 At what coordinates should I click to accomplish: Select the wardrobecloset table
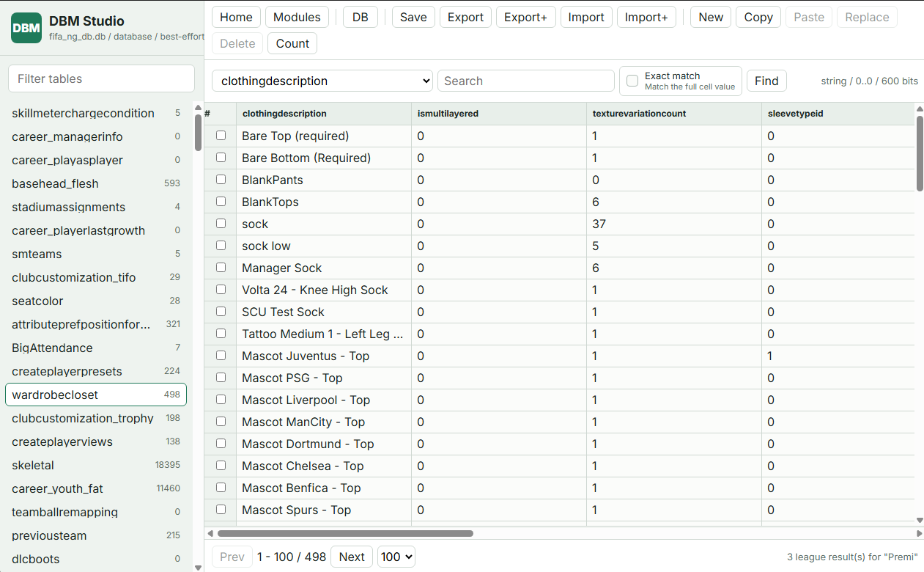pyautogui.click(x=96, y=395)
